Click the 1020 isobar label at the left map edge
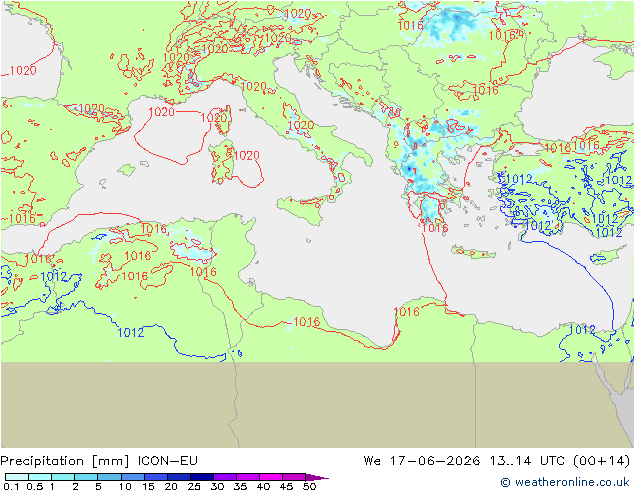Viewport: 634px width, 490px height. click(23, 71)
